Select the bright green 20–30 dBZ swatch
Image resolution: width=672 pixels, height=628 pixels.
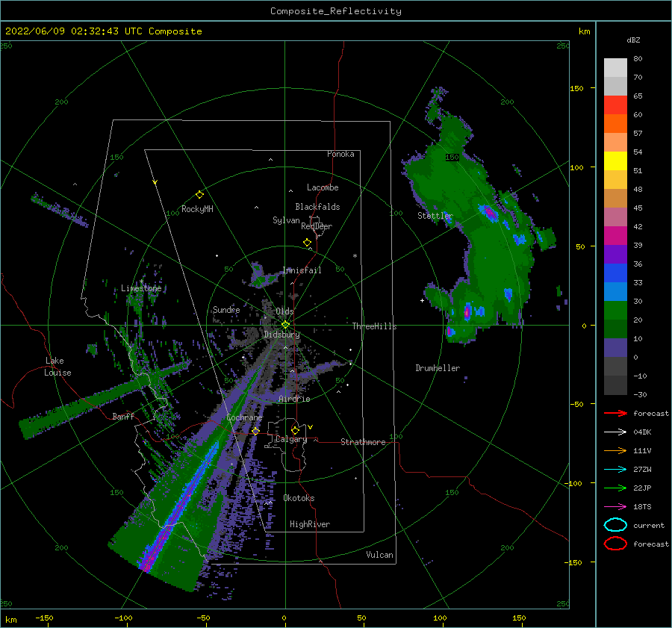[615, 311]
